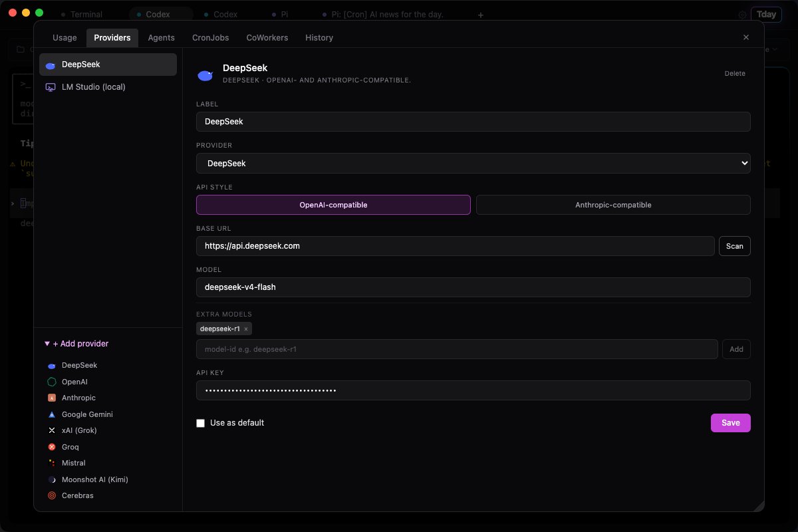Screen dimensions: 798x532
Task: Open a new tab with the plus icon
Action: tap(481, 15)
